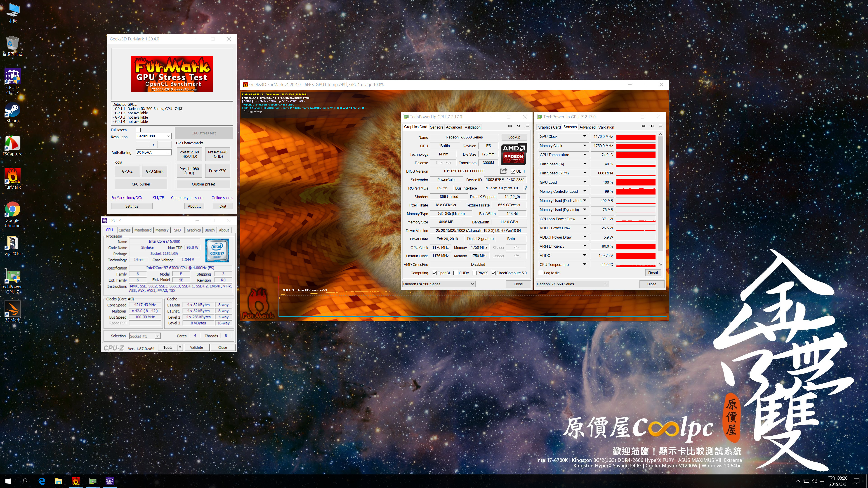Open the vga2016 desktop file icon
This screenshot has width=868, height=488.
[12, 246]
